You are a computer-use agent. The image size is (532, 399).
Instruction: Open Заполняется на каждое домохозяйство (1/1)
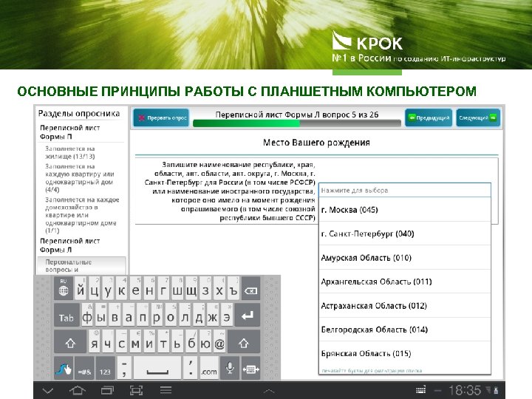pos(83,215)
